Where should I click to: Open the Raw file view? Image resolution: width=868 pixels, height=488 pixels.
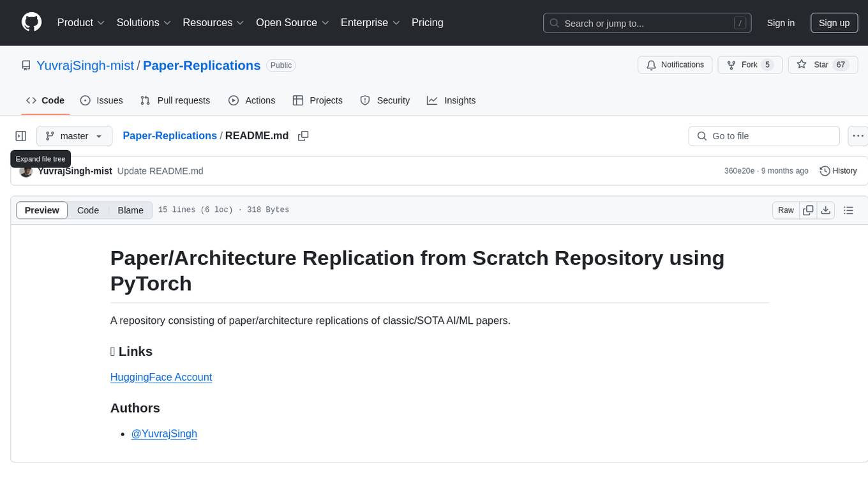point(786,210)
